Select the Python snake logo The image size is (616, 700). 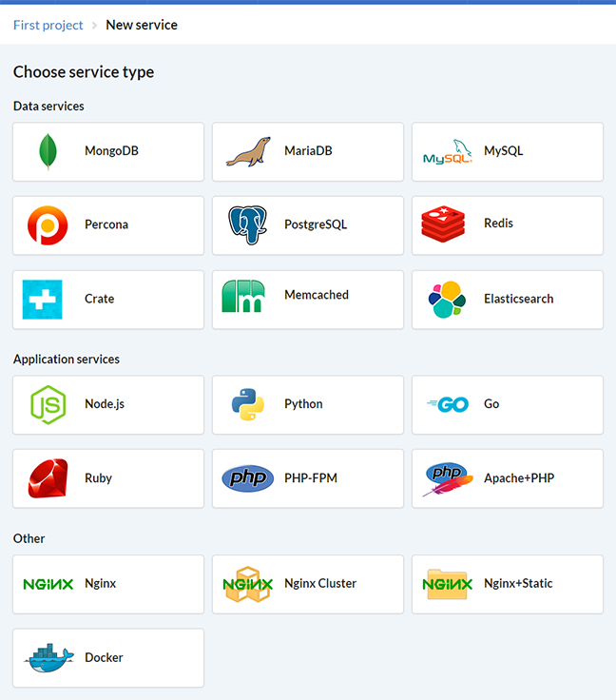click(247, 404)
